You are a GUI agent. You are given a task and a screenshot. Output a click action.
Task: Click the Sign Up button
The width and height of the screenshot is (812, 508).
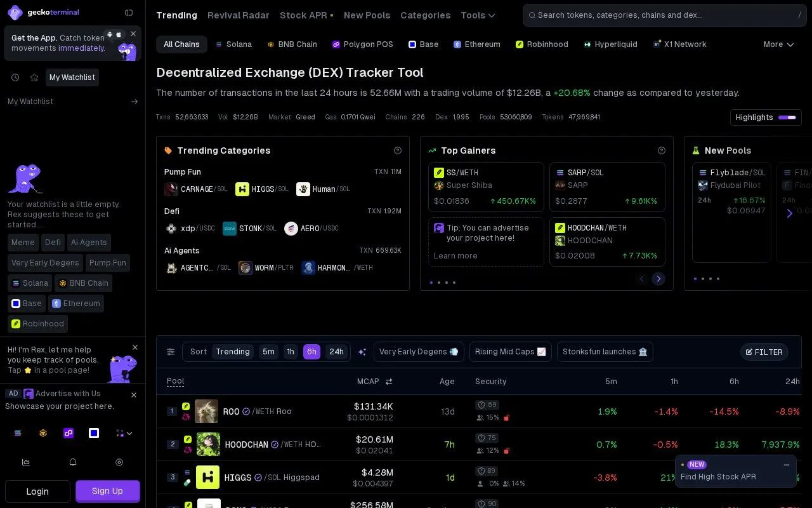click(x=108, y=491)
